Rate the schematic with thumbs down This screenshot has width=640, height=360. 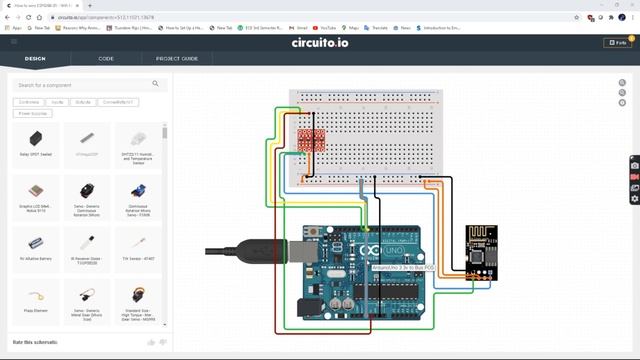[163, 342]
